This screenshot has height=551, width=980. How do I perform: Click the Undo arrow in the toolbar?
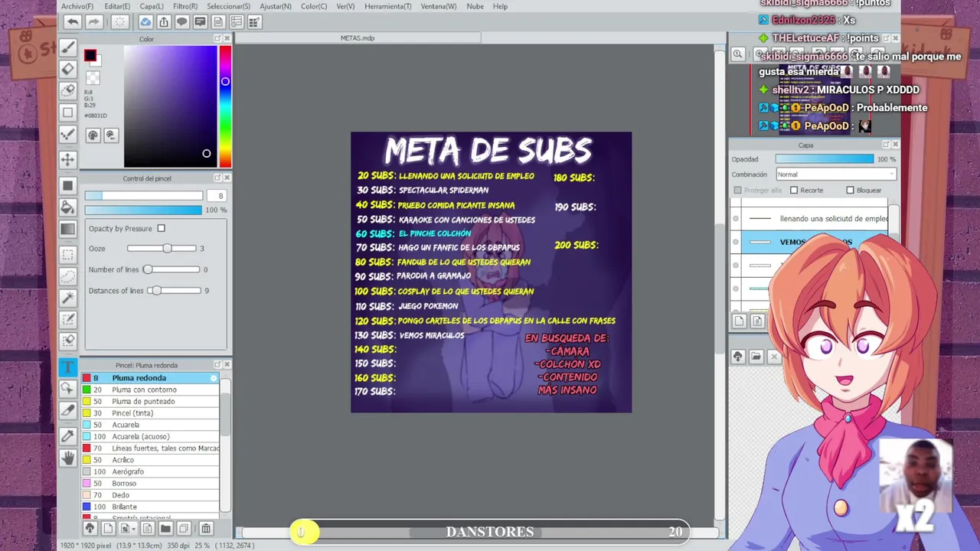[73, 22]
